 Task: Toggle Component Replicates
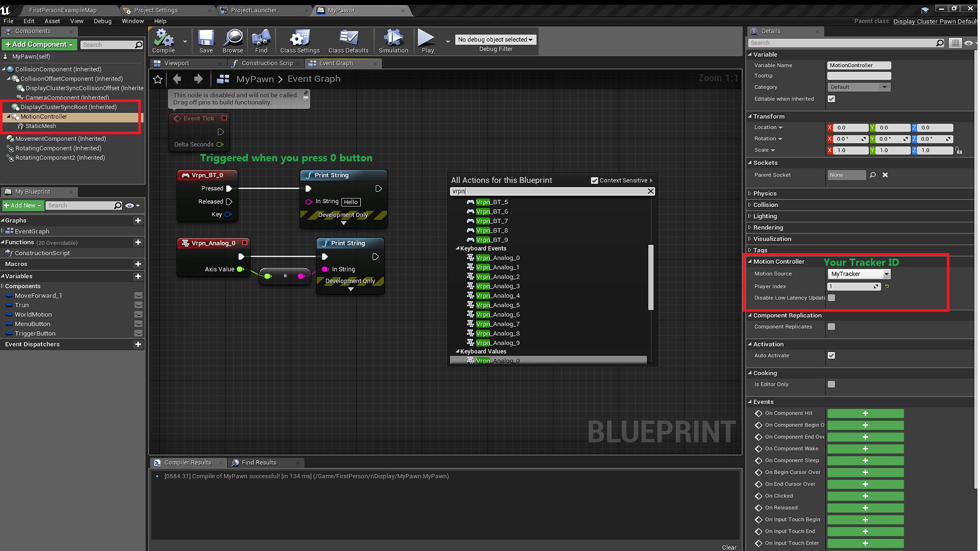coord(831,327)
